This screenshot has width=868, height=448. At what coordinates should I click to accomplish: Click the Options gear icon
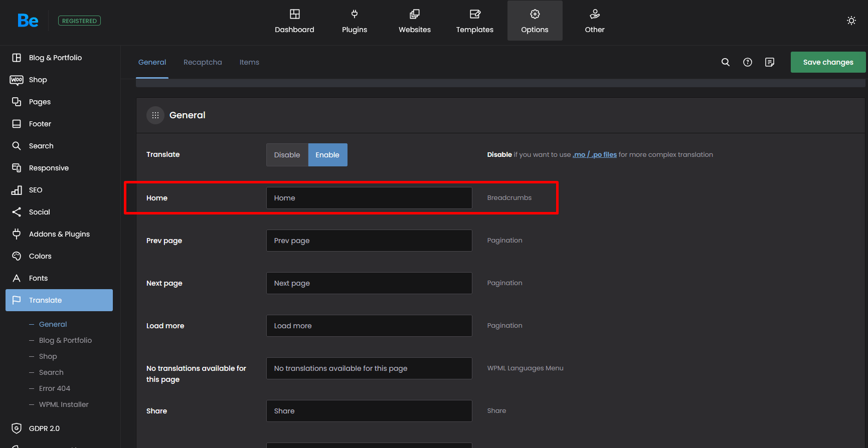pyautogui.click(x=535, y=14)
